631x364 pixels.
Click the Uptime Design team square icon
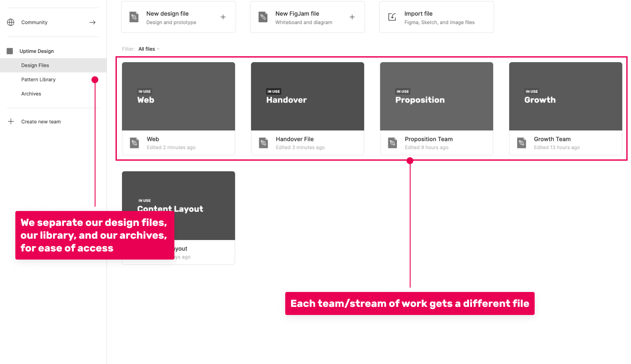click(x=10, y=51)
